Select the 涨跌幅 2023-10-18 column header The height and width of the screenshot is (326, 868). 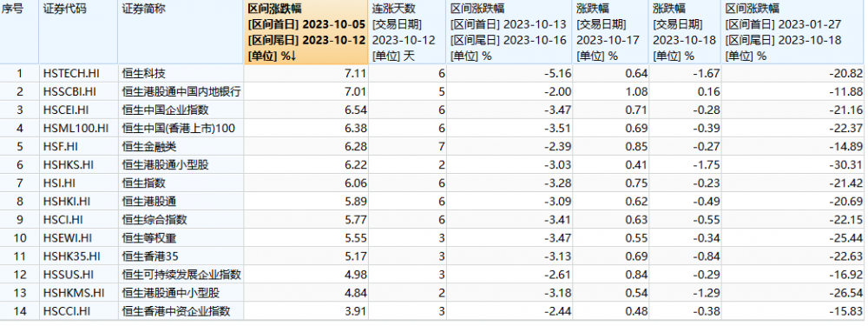click(686, 32)
